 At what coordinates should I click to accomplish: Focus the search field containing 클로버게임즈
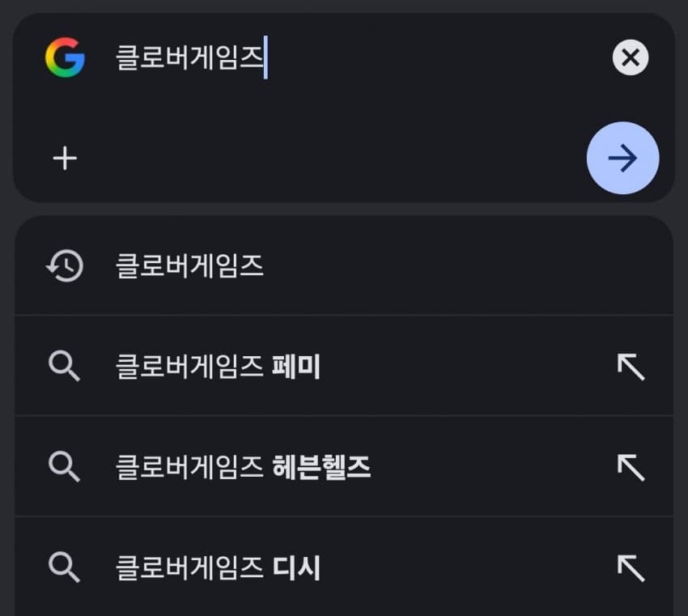coord(364,59)
